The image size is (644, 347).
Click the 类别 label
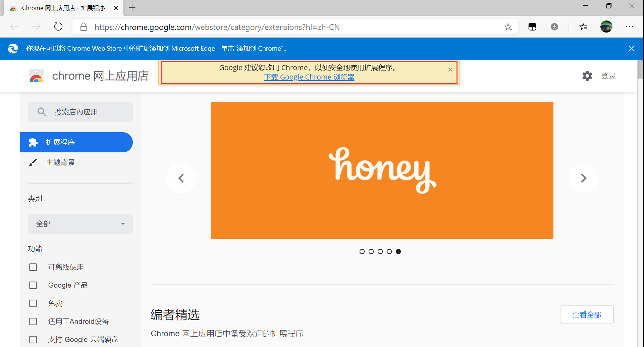(35, 199)
